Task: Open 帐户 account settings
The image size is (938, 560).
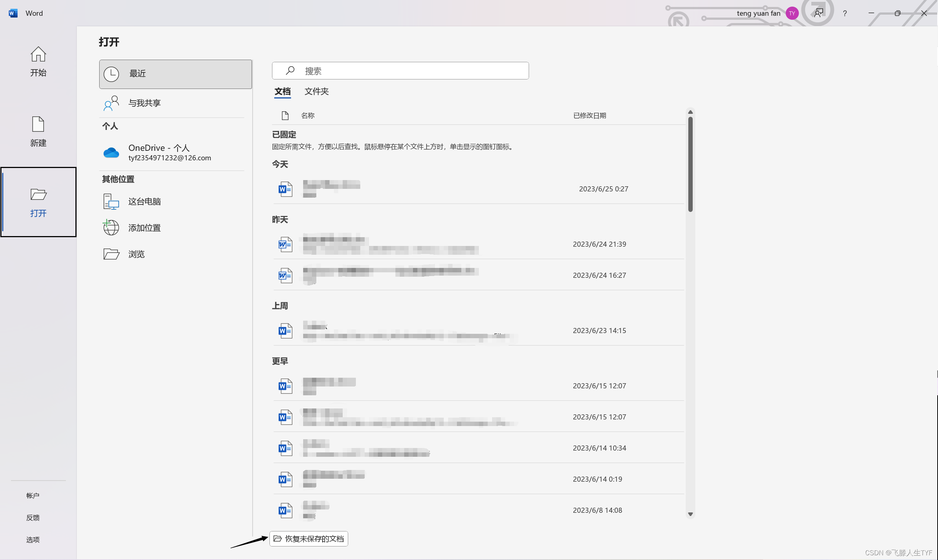Action: pyautogui.click(x=33, y=496)
